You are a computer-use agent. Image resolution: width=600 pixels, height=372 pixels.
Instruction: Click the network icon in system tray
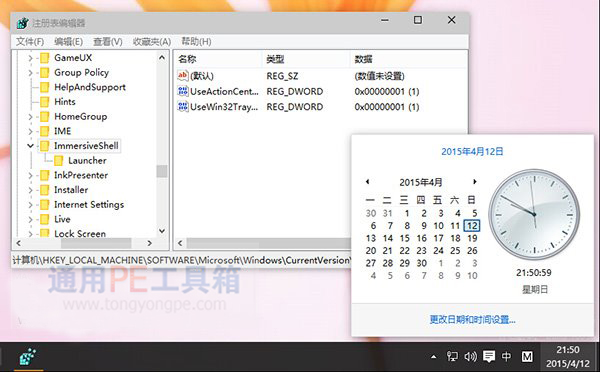click(x=452, y=357)
